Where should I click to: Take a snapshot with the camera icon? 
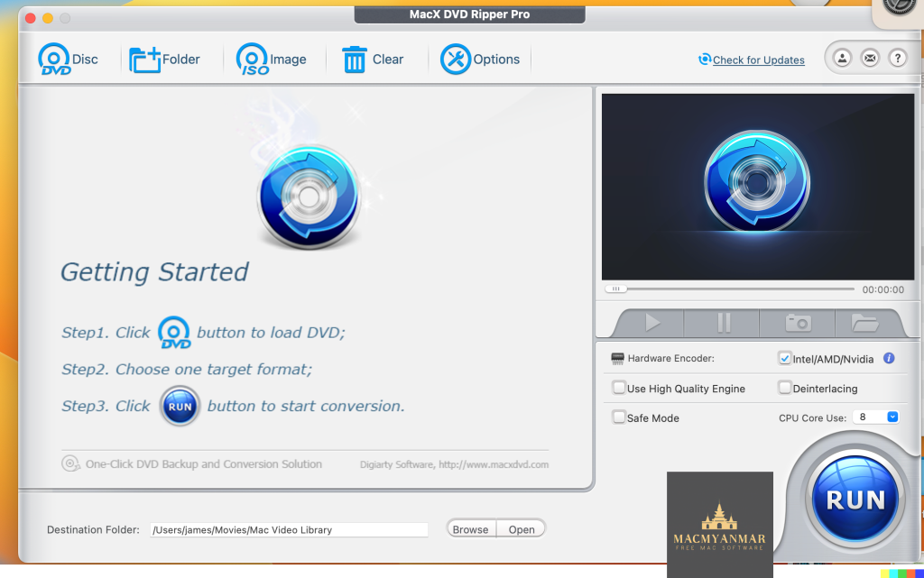pyautogui.click(x=798, y=323)
